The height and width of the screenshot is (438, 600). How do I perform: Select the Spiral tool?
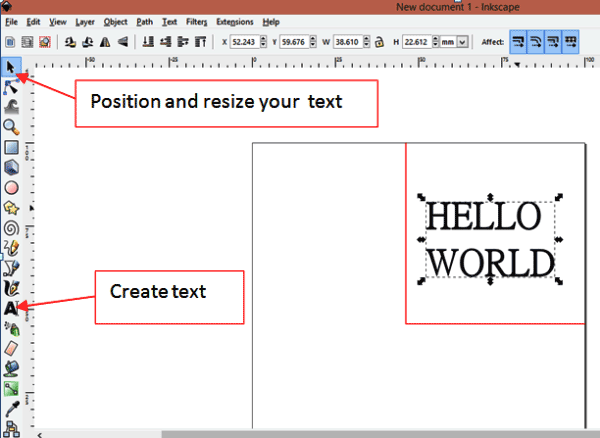pyautogui.click(x=11, y=228)
